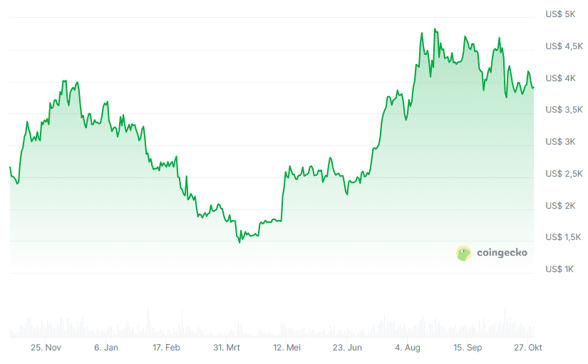Viewport: 588px width, 364px height.
Task: Click the US$ 4K axis label
Action: [560, 78]
